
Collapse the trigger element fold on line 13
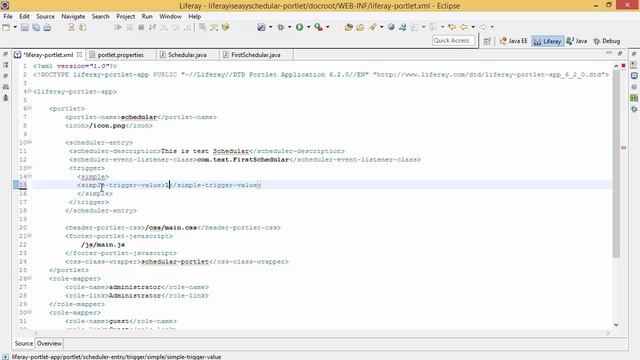[30, 168]
